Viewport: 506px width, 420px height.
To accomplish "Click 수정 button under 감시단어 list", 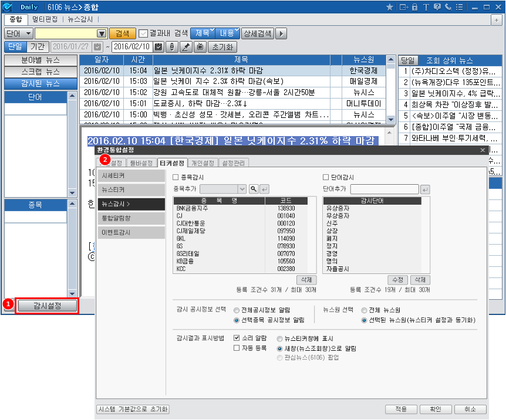I will click(x=397, y=280).
